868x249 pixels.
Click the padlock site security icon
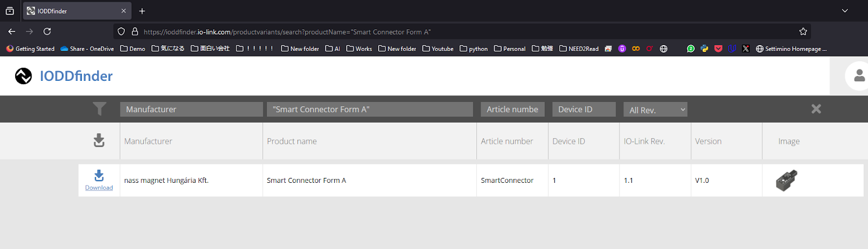point(135,31)
